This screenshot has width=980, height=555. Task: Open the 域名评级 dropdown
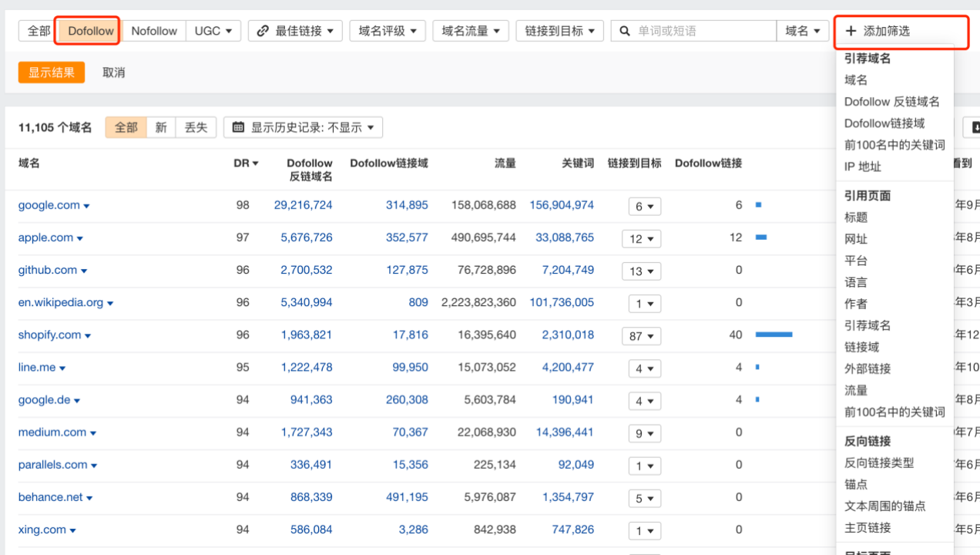pyautogui.click(x=387, y=31)
